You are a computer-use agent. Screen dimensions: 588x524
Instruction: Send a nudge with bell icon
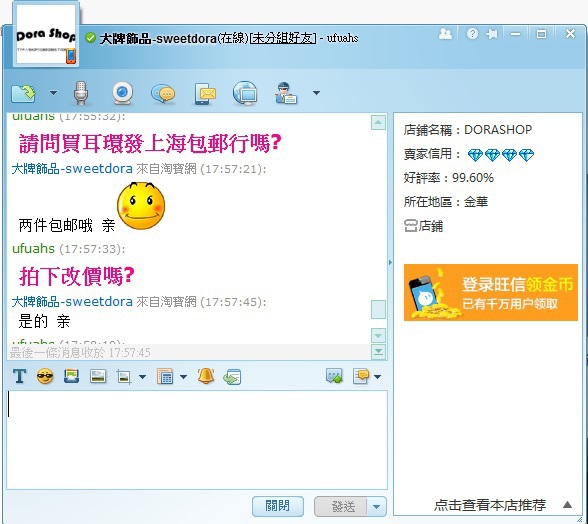point(206,376)
